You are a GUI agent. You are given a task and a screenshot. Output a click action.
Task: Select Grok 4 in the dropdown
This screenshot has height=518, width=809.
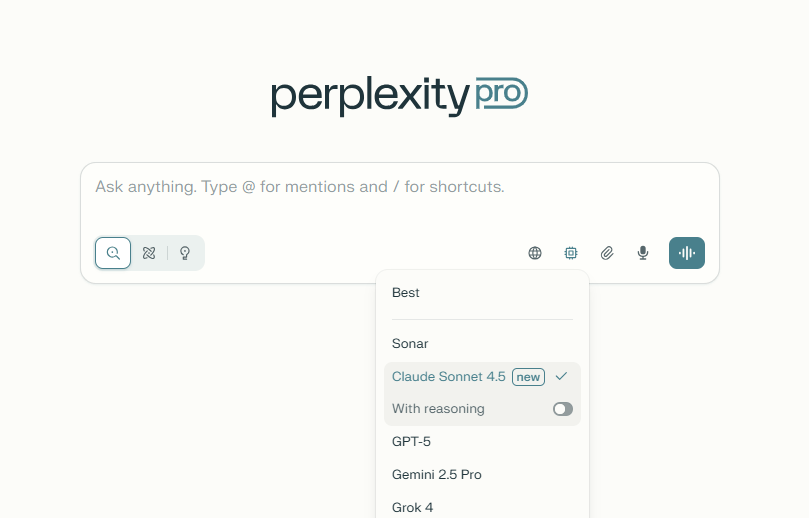413,507
